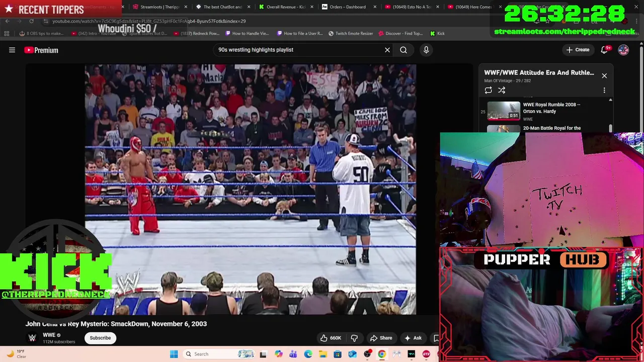The image size is (644, 362).
Task: Switch to '(10649) Here Comes' tab
Action: (474, 7)
